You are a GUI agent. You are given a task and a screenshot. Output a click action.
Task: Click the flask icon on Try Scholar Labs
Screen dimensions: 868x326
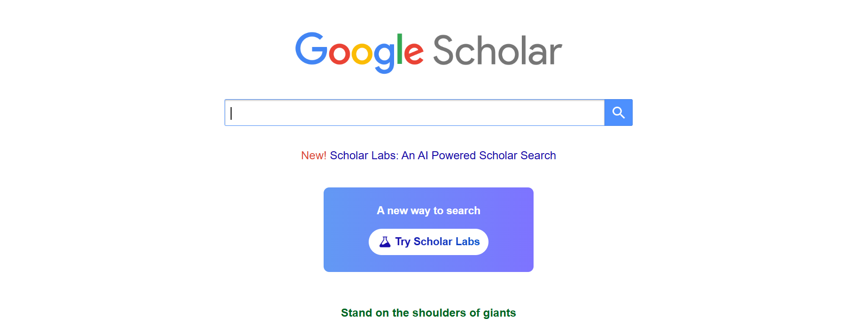[x=385, y=242]
